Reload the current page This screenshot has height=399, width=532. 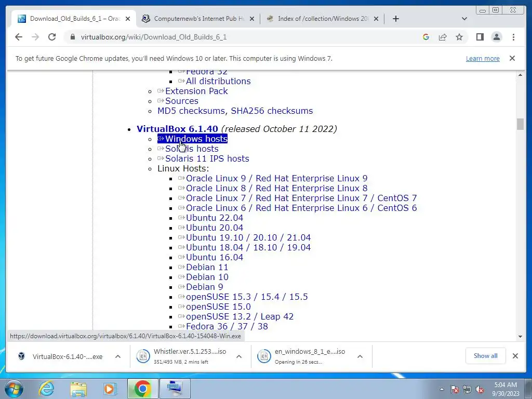52,37
